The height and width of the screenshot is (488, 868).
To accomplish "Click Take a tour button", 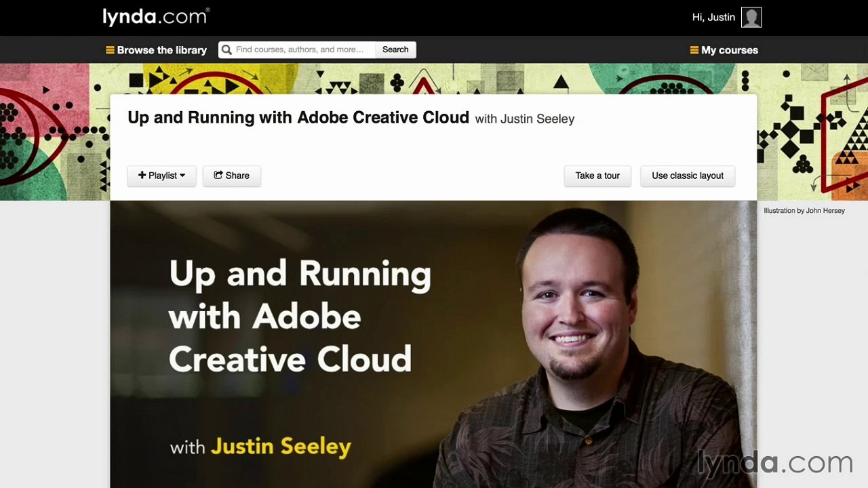I will (x=597, y=176).
